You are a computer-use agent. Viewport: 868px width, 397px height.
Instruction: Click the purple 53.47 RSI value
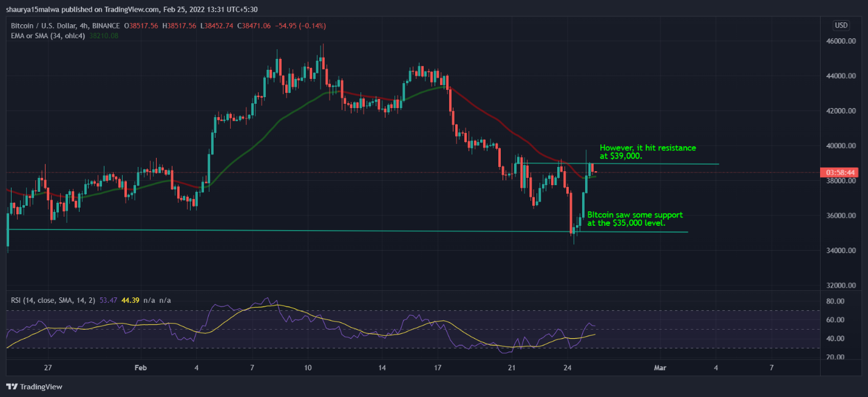pos(107,299)
